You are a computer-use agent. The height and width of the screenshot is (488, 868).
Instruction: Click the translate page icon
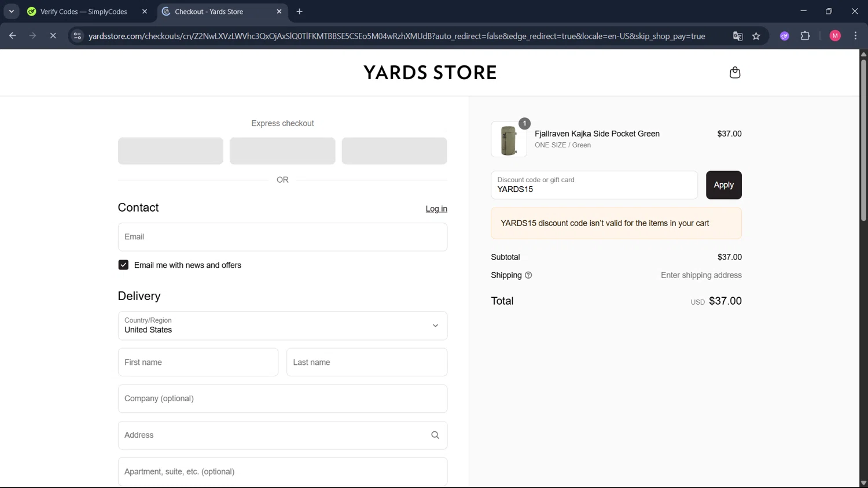click(738, 36)
